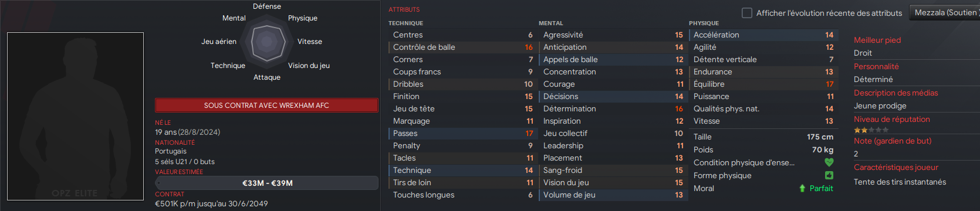Screen dimensions: 980x211
Task: Open the Niveau de réputation link
Action: click(891, 119)
